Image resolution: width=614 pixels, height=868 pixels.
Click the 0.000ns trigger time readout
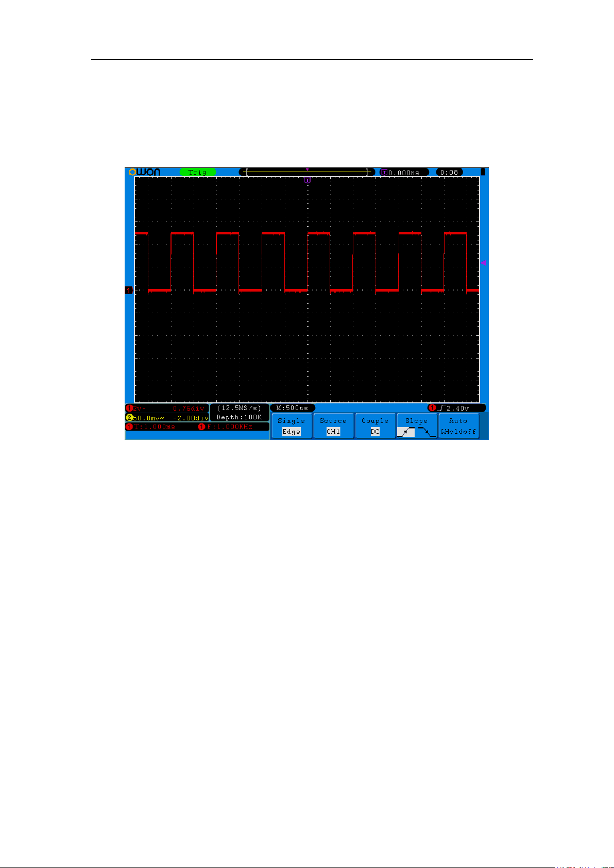coord(404,172)
